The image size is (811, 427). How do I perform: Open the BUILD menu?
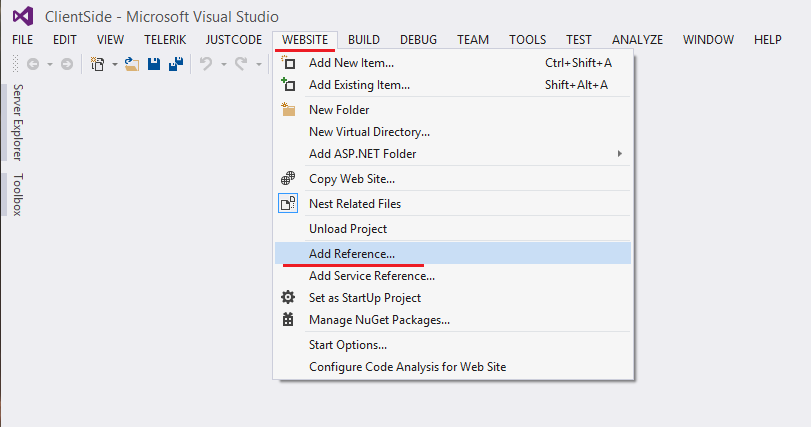coord(363,39)
